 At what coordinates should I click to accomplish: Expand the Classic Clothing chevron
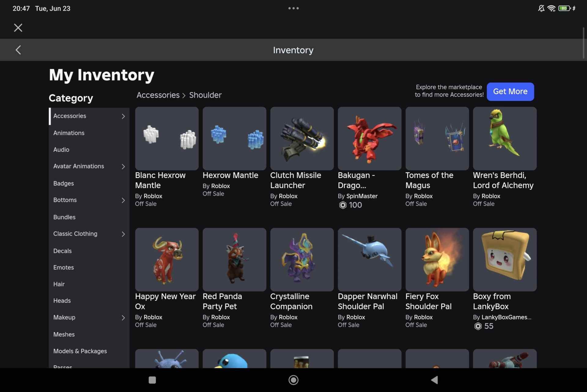click(x=123, y=234)
